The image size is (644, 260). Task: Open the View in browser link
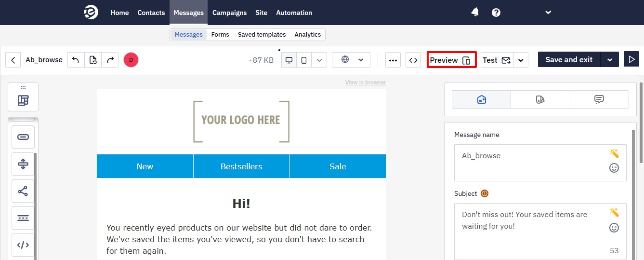point(365,82)
